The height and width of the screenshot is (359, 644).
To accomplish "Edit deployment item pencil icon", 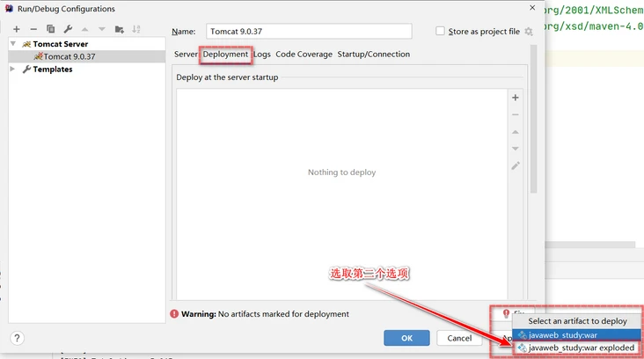I will pos(516,166).
